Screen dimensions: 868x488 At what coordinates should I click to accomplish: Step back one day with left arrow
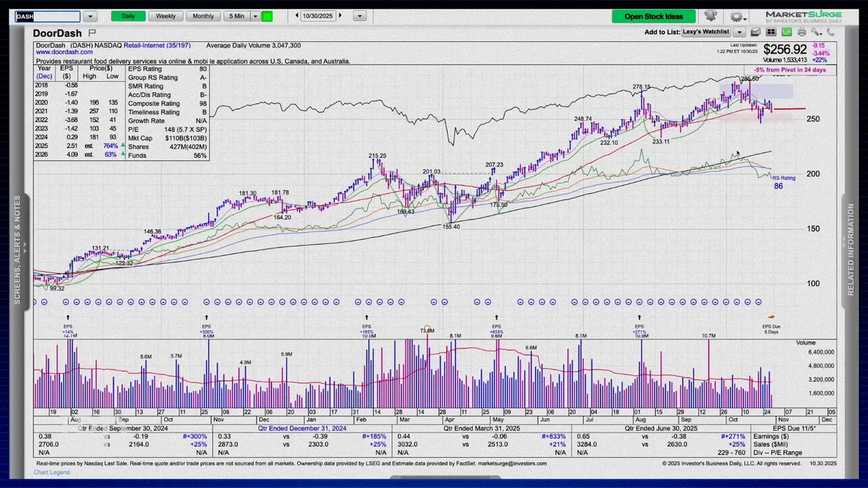tap(297, 16)
